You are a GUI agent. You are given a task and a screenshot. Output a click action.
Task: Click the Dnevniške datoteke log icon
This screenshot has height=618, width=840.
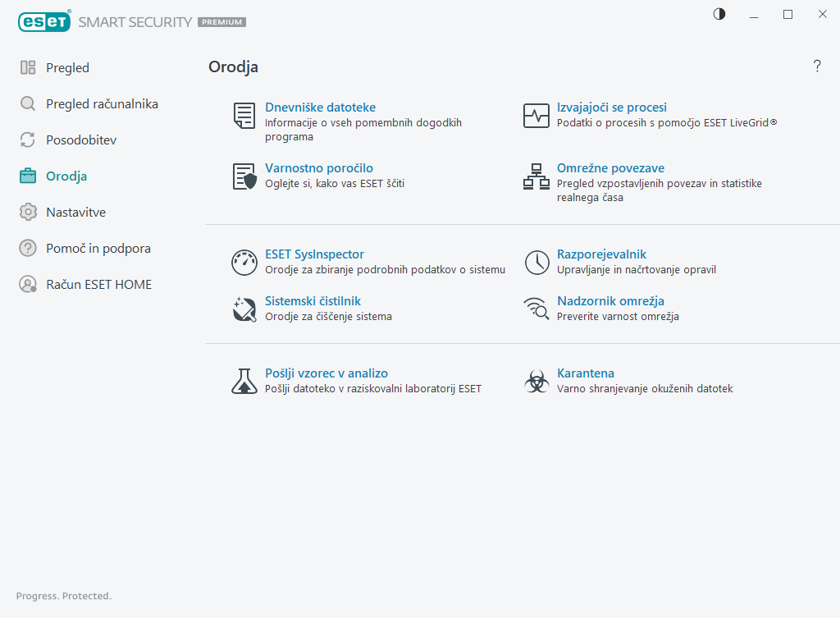pos(244,116)
